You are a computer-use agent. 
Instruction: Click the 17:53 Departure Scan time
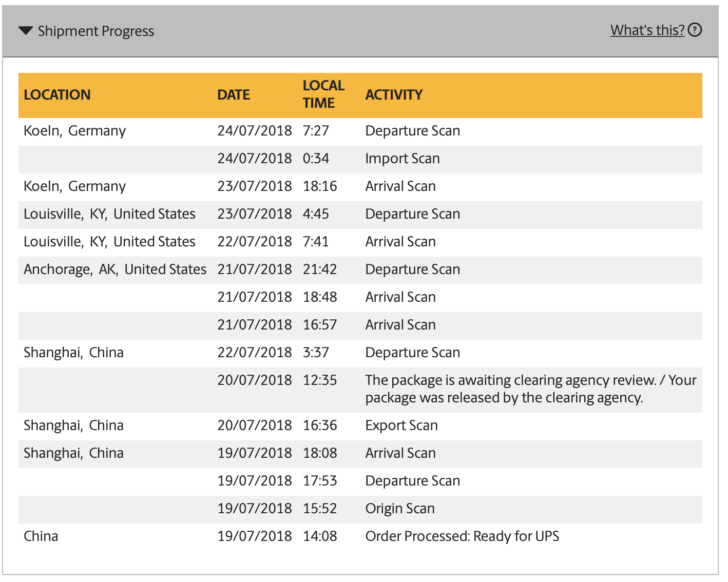click(319, 481)
